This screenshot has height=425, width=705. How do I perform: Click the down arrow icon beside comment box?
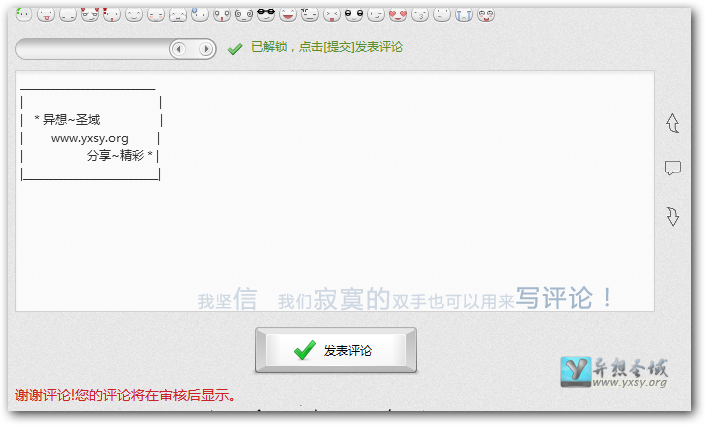[x=673, y=216]
